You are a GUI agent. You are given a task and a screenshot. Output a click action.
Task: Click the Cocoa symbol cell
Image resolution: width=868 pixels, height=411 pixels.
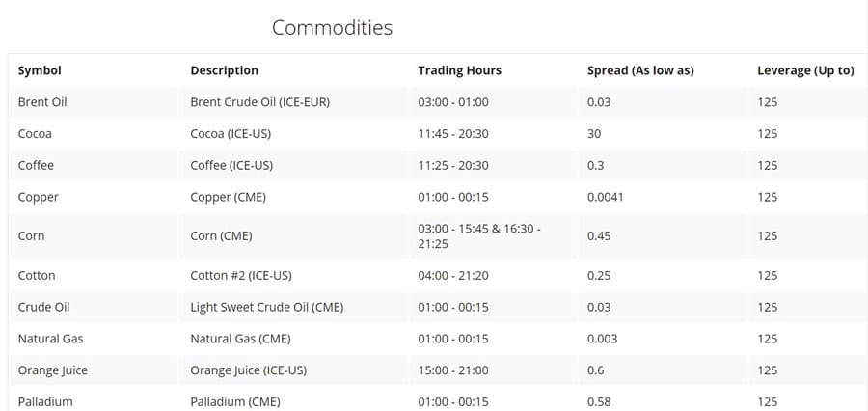pos(35,134)
